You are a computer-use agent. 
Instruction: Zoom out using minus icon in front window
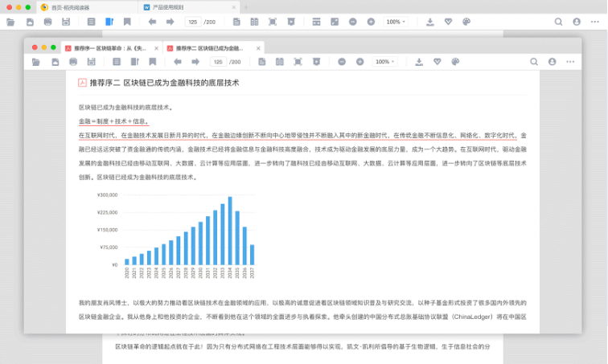click(342, 62)
